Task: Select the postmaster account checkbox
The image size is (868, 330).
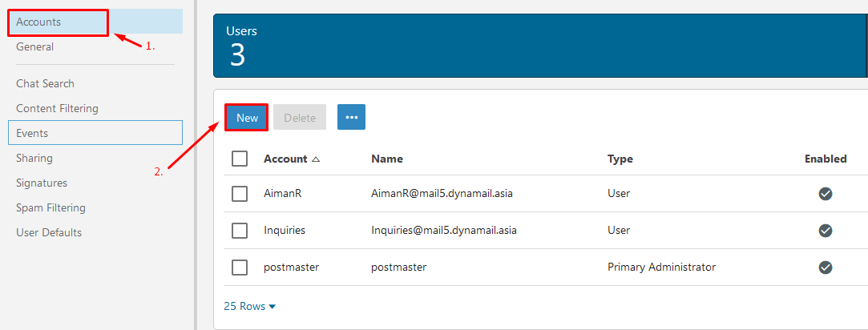Action: point(240,267)
